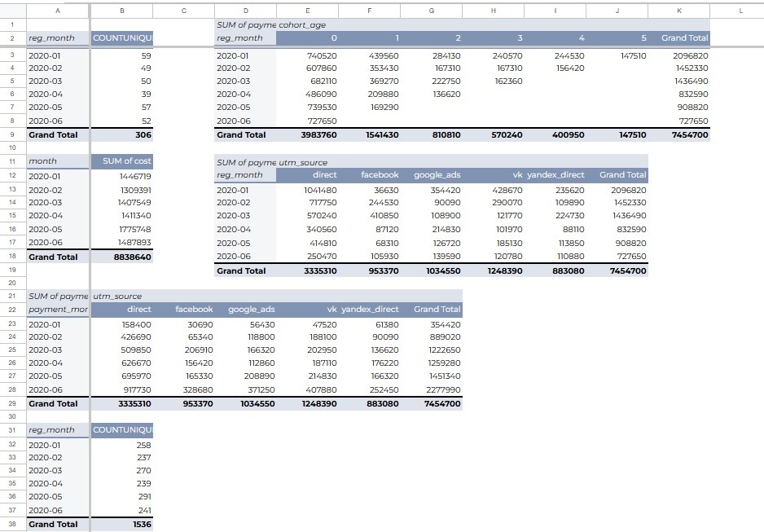The image size is (764, 532).
Task: Click cell with value 740520
Action: [x=307, y=55]
